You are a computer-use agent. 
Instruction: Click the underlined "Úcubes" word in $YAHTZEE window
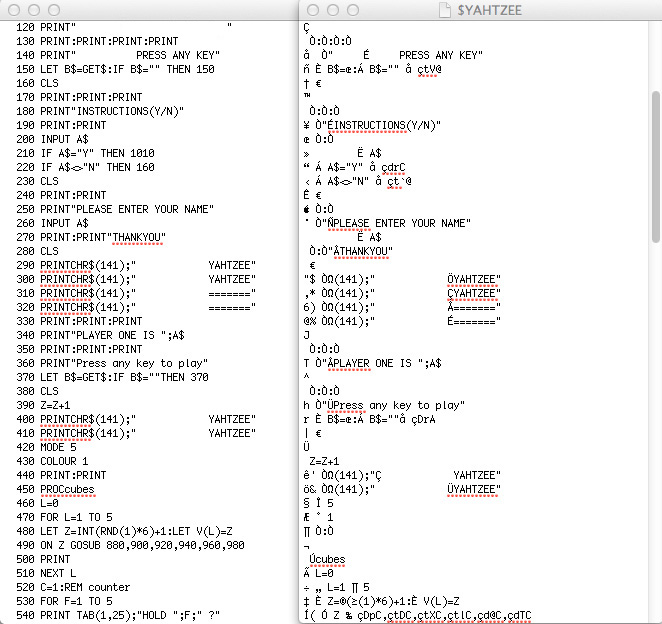(328, 559)
